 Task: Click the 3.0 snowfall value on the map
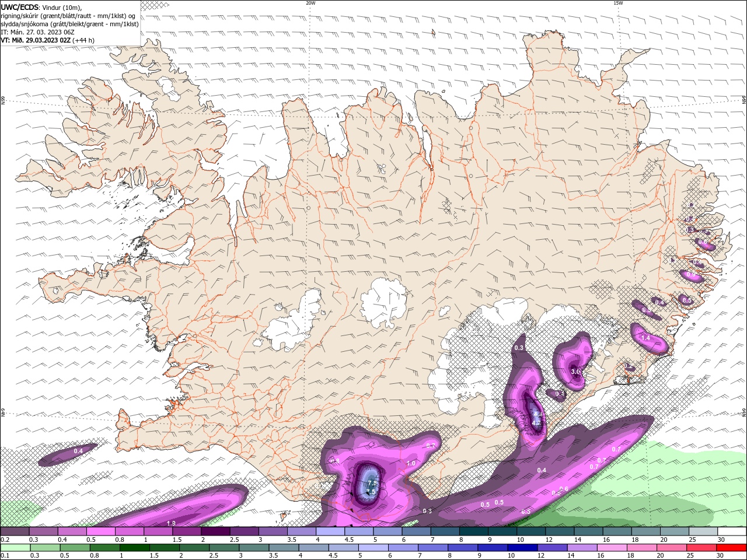click(575, 372)
